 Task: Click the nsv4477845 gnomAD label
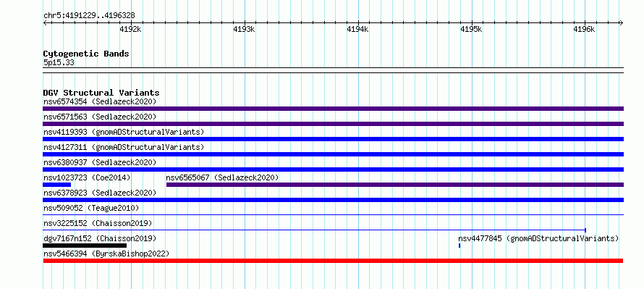coord(538,238)
